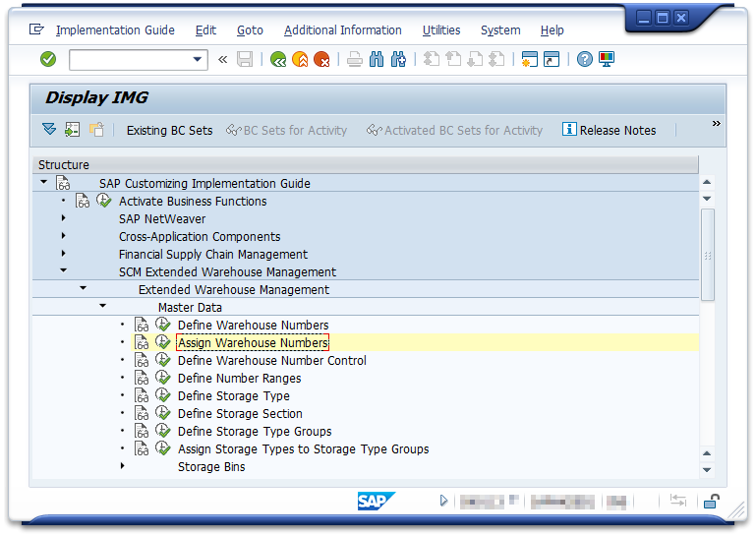The height and width of the screenshot is (536, 756).
Task: Collapse SCM Extended Warehouse Management node
Action: tap(63, 270)
